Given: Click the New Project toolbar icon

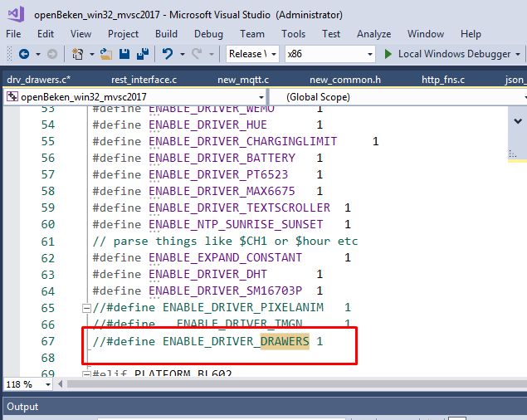Looking at the screenshot, I should tap(78, 54).
